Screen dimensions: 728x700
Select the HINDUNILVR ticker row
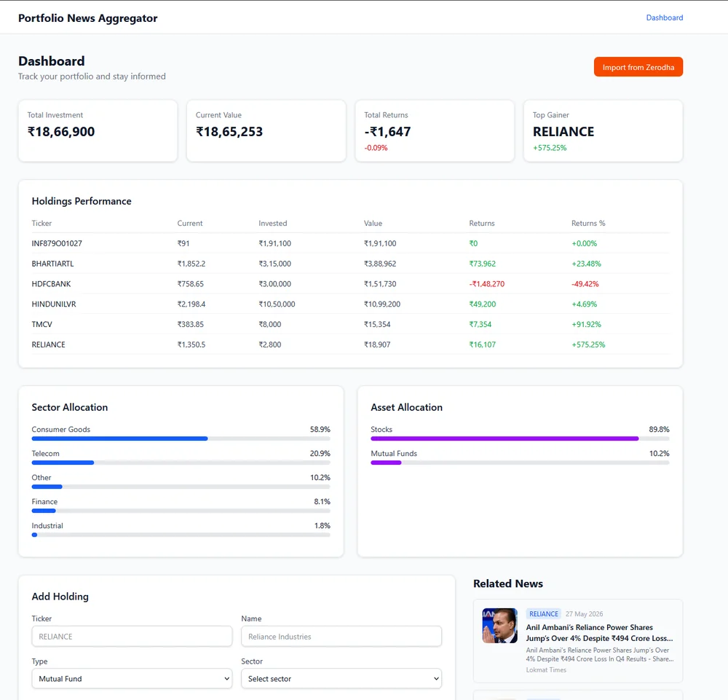coord(351,304)
